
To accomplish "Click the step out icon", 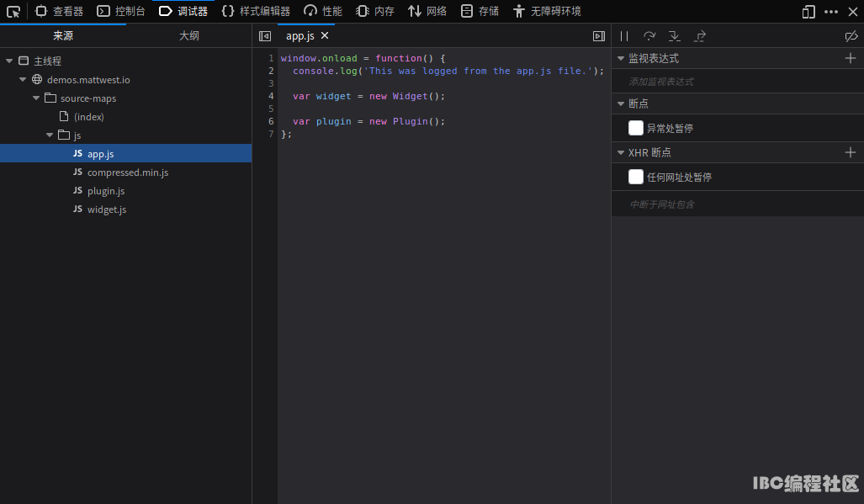I will (x=699, y=36).
